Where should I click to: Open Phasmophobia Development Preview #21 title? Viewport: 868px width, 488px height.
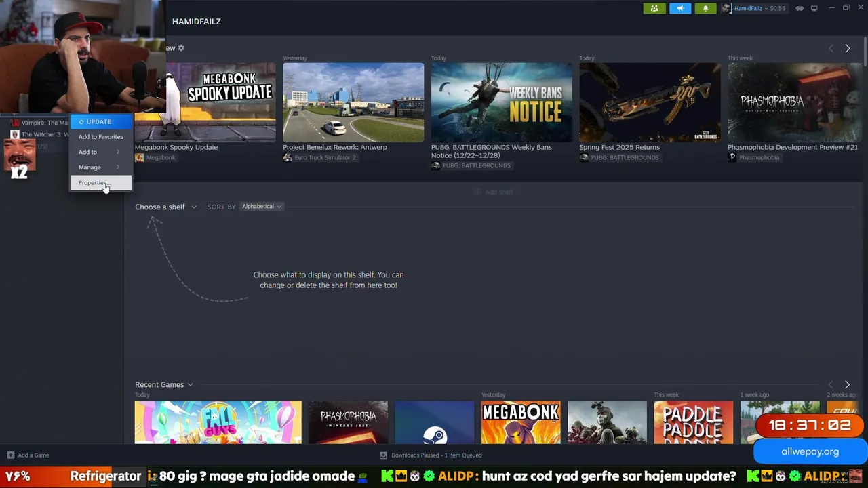click(793, 147)
